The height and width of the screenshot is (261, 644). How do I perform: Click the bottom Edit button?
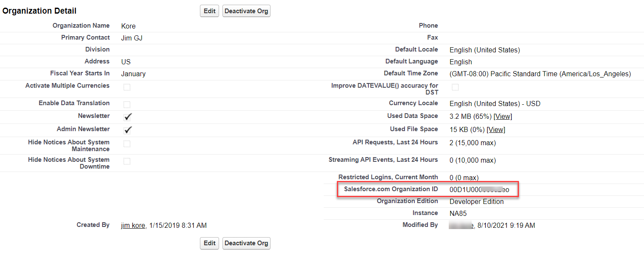pos(209,243)
